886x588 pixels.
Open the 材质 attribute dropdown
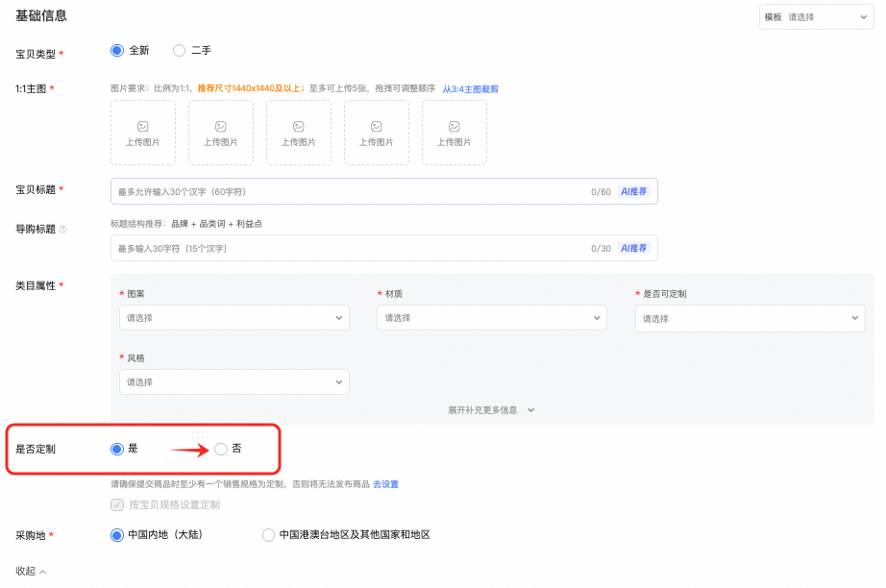[x=492, y=318]
